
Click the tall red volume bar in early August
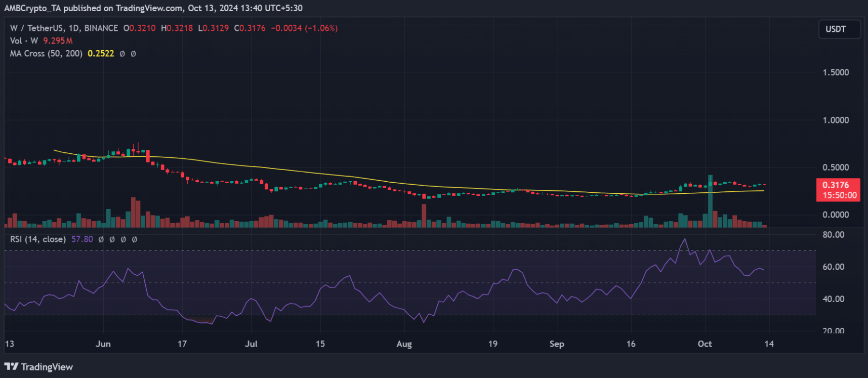point(424,215)
